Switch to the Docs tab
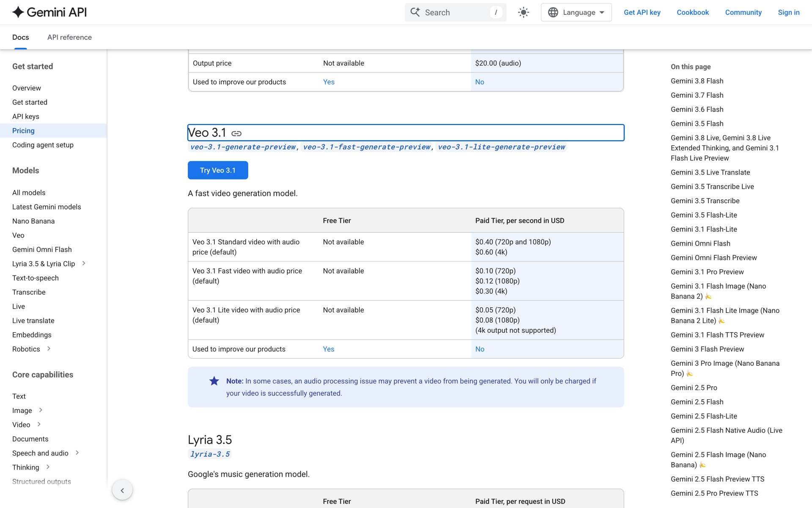 tap(20, 37)
